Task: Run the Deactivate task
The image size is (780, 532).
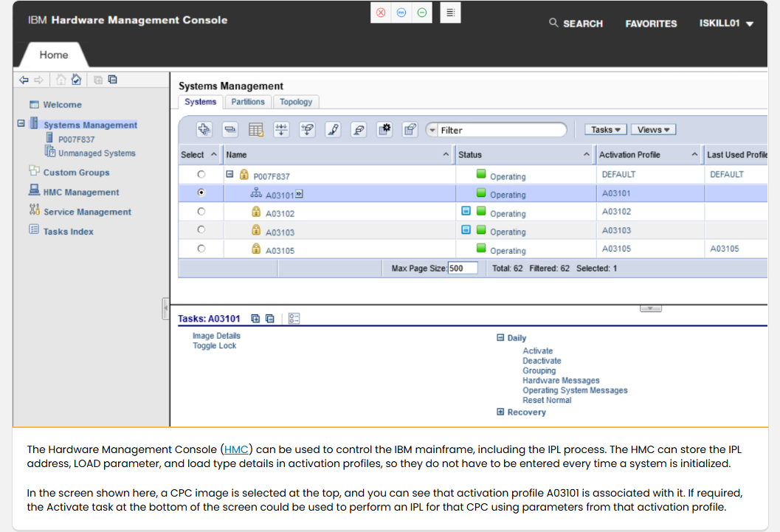Action: (x=542, y=361)
